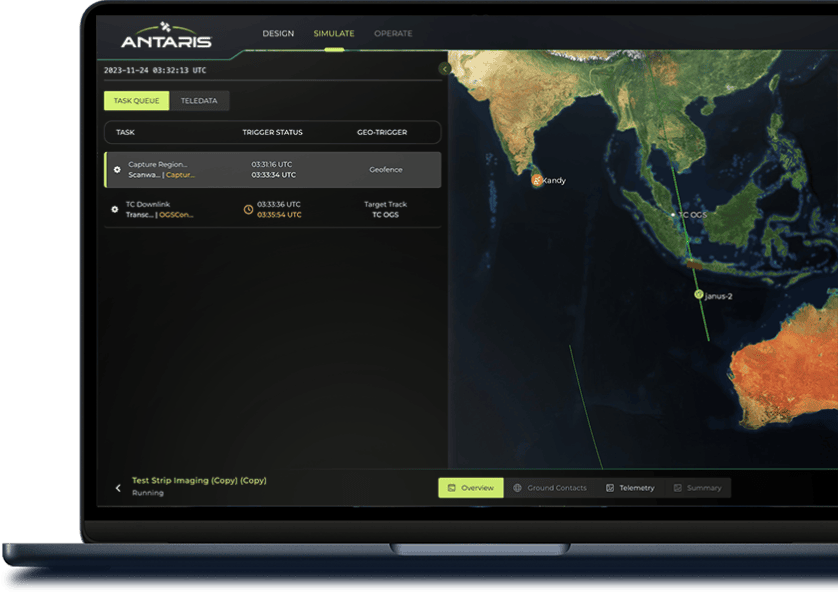Go back using the left arrow
Image resolution: width=838 pixels, height=594 pixels.
(118, 488)
